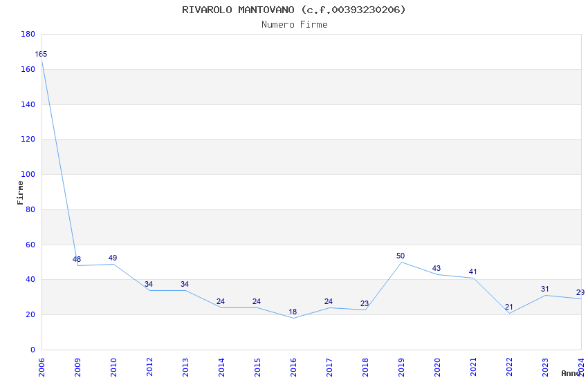The width and height of the screenshot is (588, 380).
Task: Click the x-axis year 2009
Action: click(77, 367)
